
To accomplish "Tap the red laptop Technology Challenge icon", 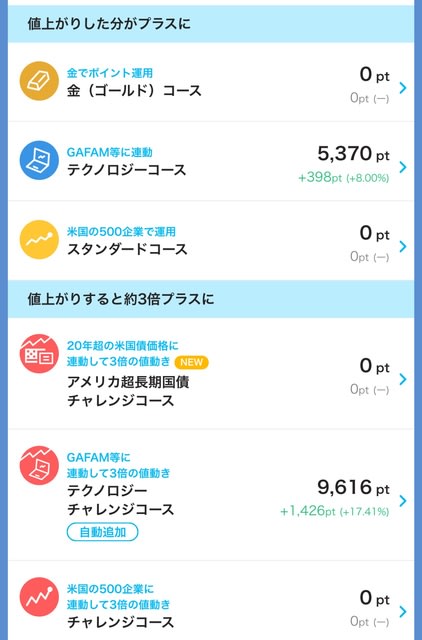I will [x=39, y=465].
